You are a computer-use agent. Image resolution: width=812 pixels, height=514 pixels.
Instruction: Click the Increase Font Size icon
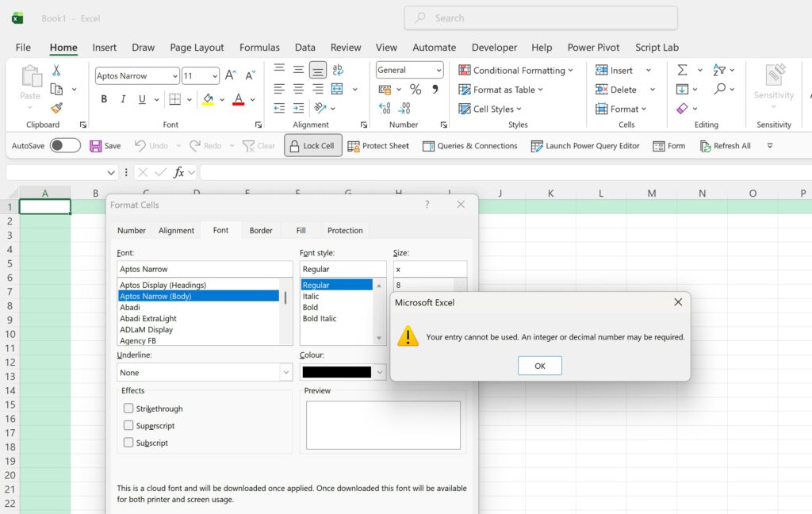[231, 75]
